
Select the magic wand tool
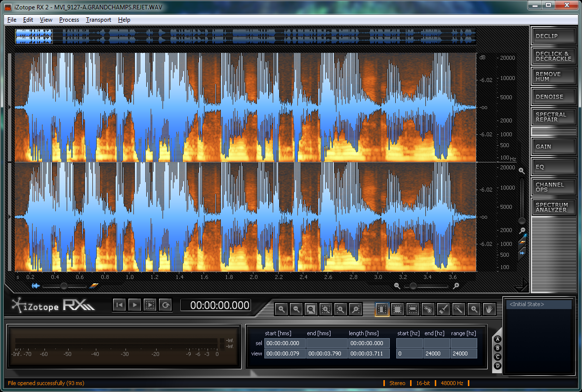point(458,310)
